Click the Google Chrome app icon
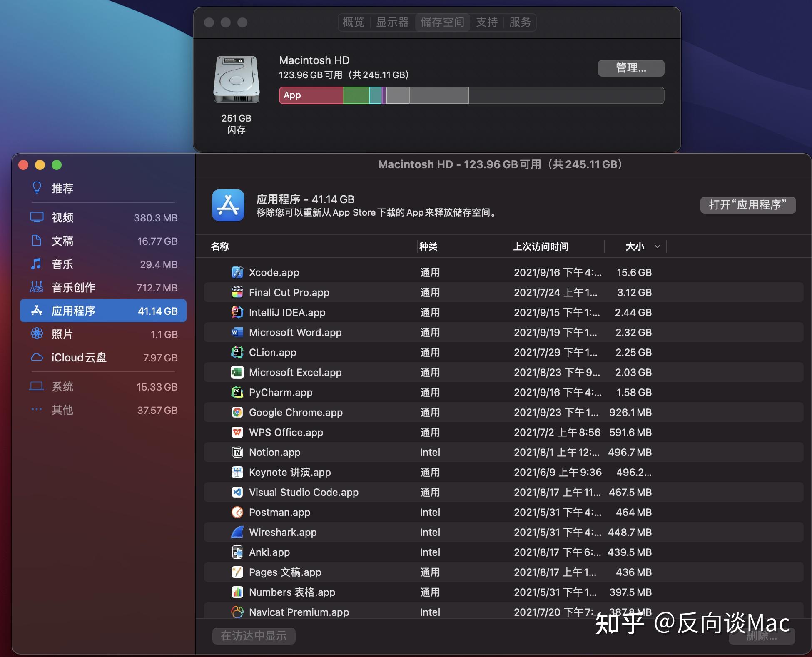Image resolution: width=812 pixels, height=657 pixels. coord(237,412)
